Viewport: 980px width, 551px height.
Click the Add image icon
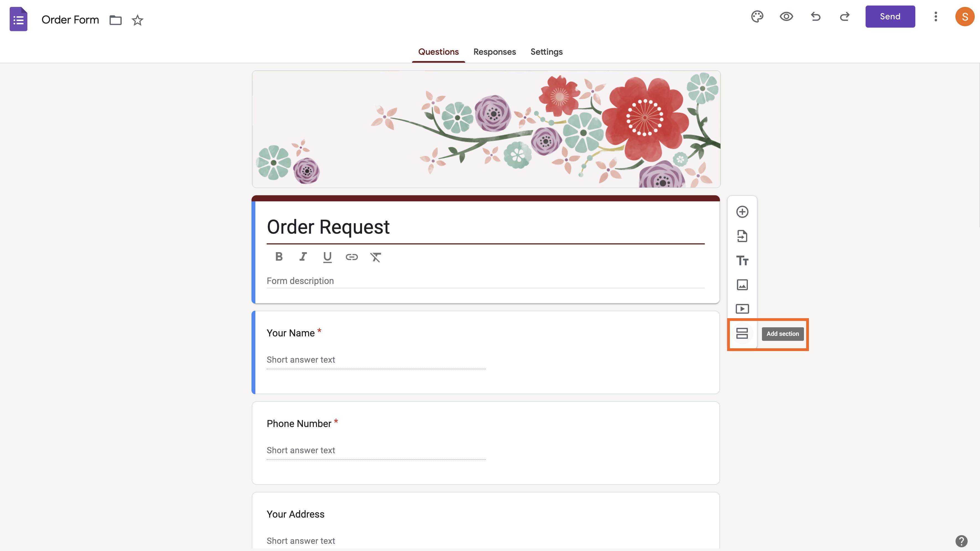tap(742, 285)
